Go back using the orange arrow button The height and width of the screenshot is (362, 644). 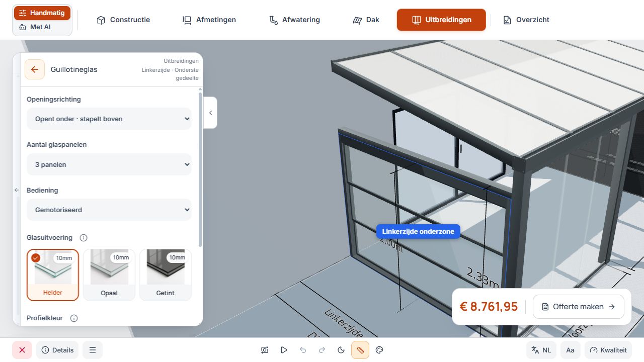tap(34, 69)
